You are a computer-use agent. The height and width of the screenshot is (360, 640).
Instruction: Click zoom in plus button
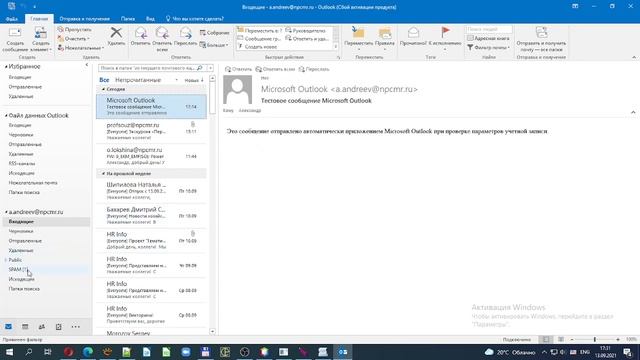618,339
